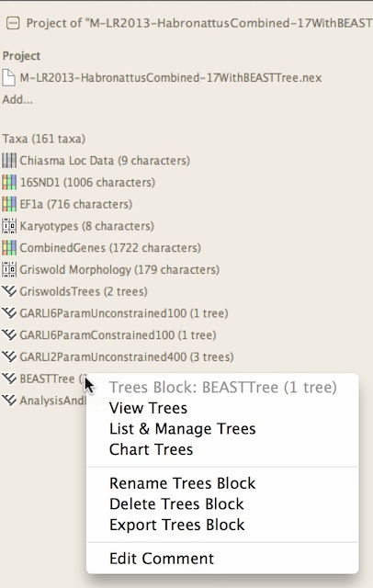Screen dimensions: 373x588
Task: Choose Rename Trees Block
Action: tap(183, 483)
